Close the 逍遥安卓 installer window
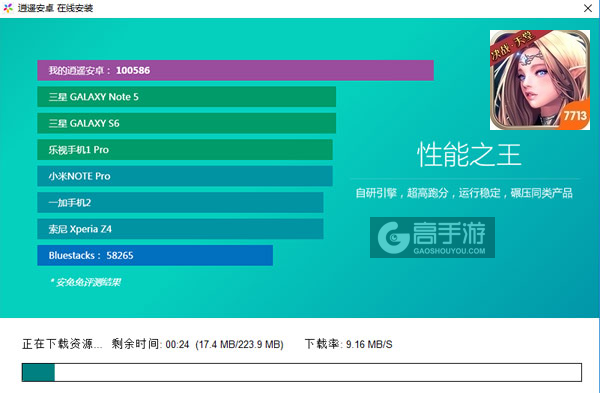 click(588, 8)
